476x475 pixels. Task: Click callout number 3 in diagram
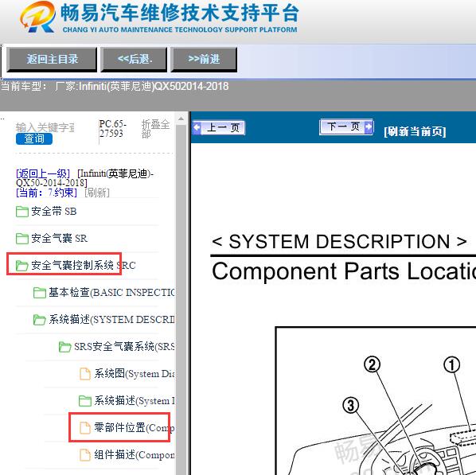coord(350,405)
